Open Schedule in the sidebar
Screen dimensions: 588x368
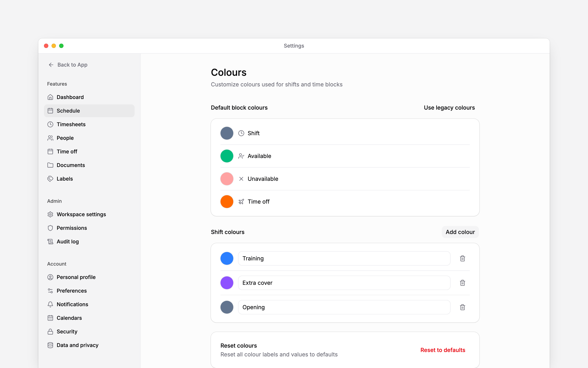pyautogui.click(x=89, y=111)
